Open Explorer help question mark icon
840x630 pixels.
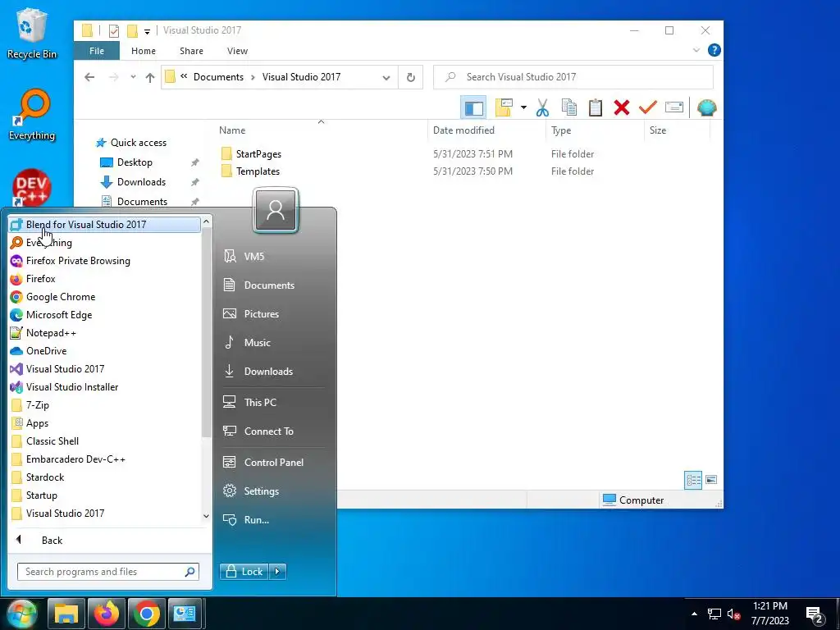[x=714, y=50]
